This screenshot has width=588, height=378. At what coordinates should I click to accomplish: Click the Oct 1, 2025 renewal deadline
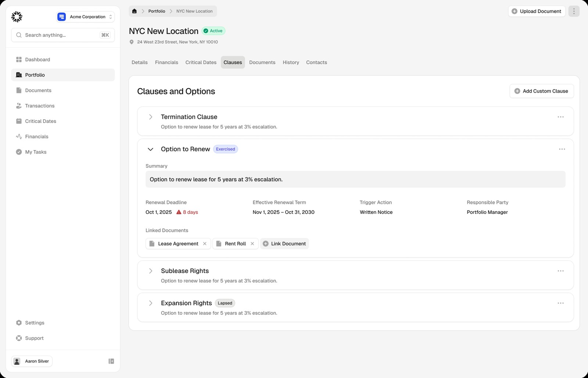[159, 212]
